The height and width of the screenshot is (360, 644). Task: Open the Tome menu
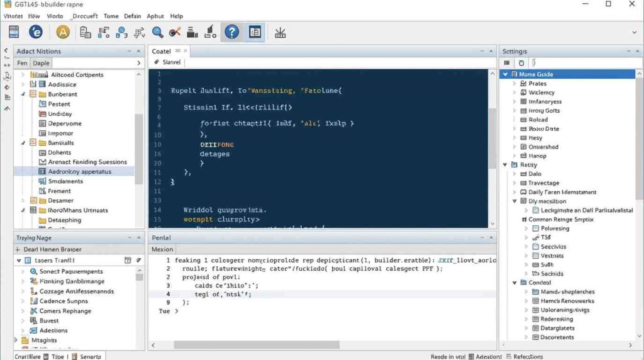(x=111, y=16)
